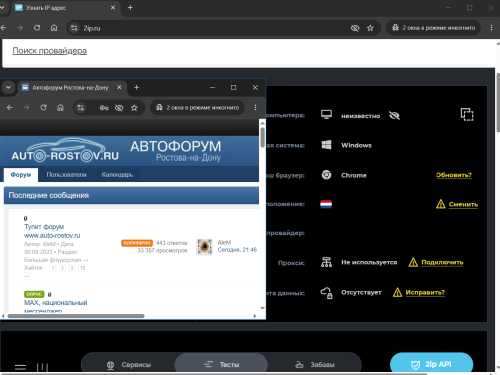The height and width of the screenshot is (375, 500).
Task: Go back in the Автофорум window
Action: (x=10, y=107)
